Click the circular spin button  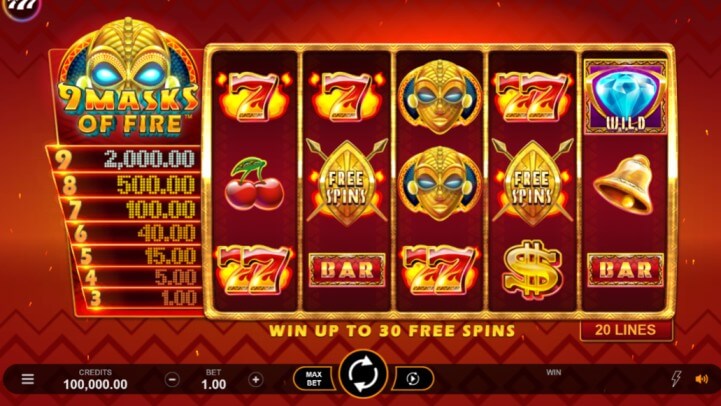pos(363,375)
